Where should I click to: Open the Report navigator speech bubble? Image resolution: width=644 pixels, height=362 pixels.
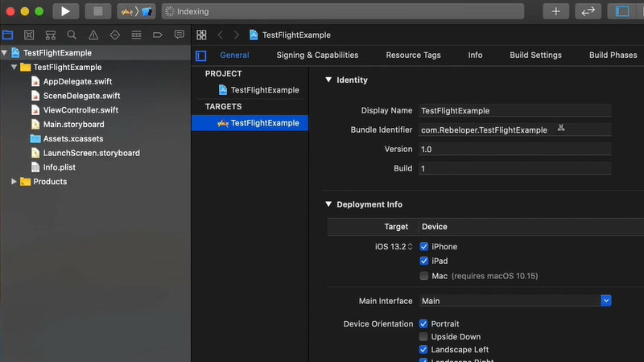pyautogui.click(x=179, y=35)
